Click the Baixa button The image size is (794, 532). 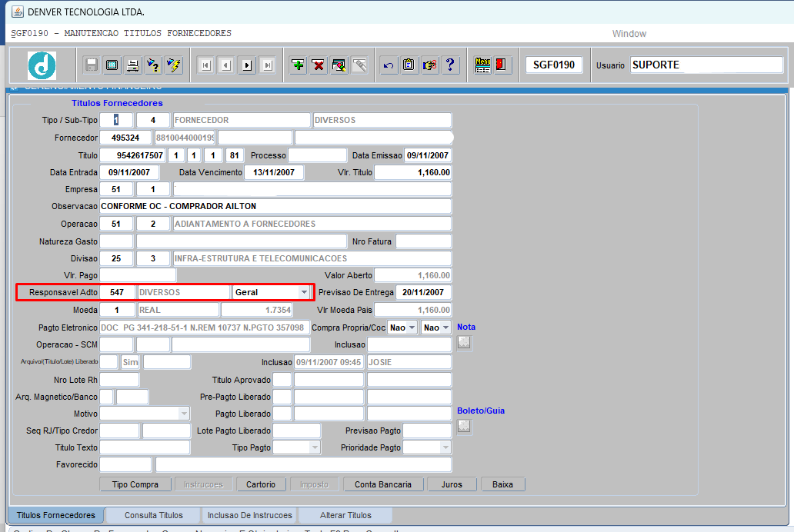(x=502, y=484)
